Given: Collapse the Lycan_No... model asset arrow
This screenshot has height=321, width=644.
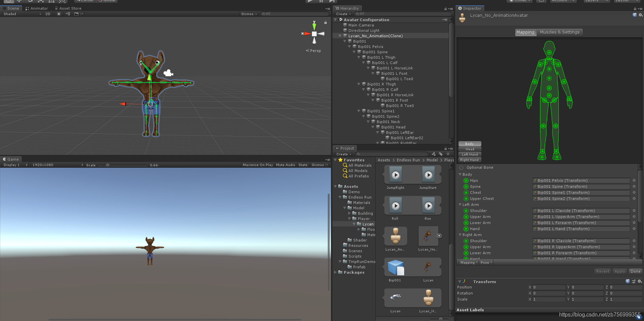Looking at the screenshot, I should (x=439, y=236).
